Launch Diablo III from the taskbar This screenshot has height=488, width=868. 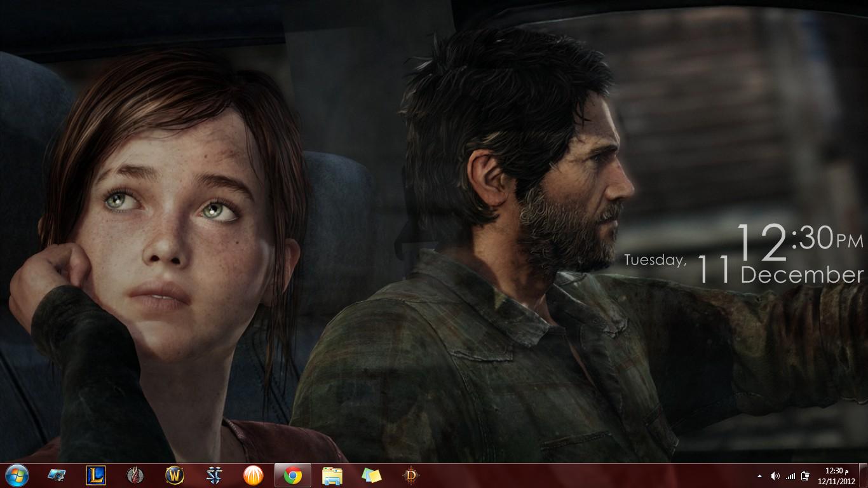(410, 475)
